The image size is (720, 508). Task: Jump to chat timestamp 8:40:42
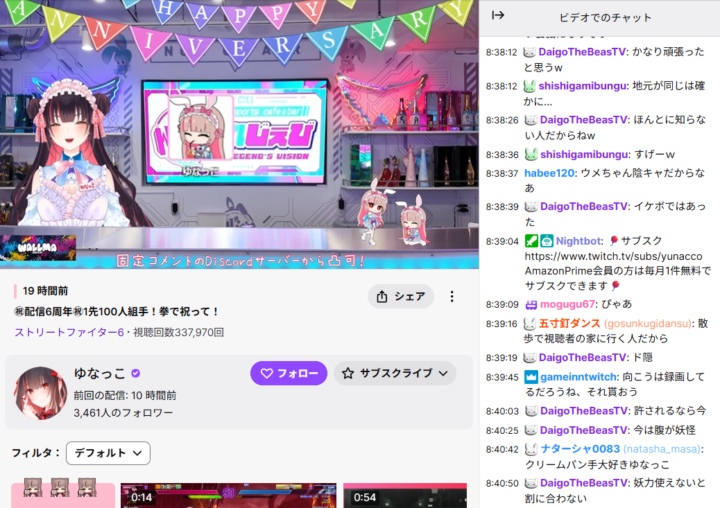coord(501,449)
